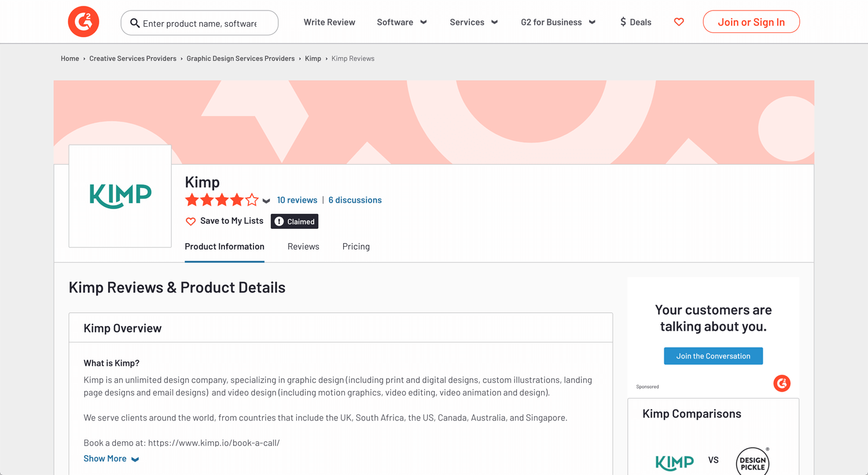Screen dimensions: 868x475
Task: Click Save to My Lists text
Action: tap(231, 221)
